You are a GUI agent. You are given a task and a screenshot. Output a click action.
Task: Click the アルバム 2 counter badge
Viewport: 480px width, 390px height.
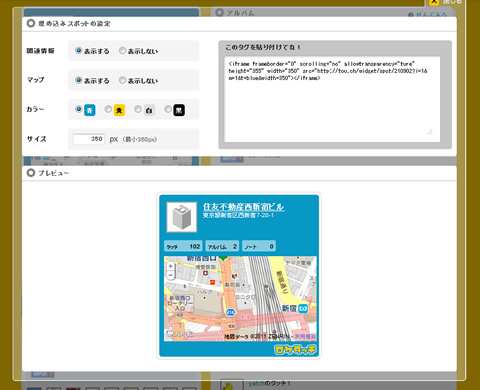222,246
